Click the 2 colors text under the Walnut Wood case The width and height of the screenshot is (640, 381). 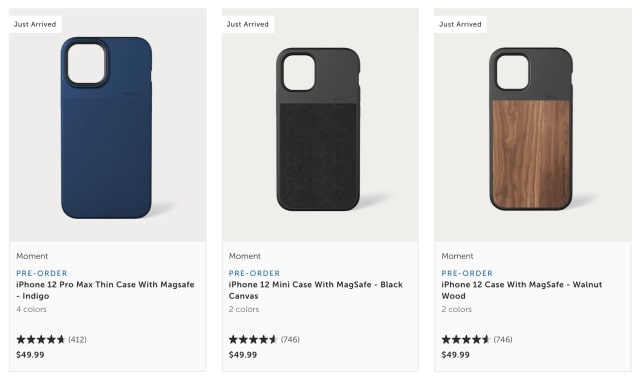(457, 309)
